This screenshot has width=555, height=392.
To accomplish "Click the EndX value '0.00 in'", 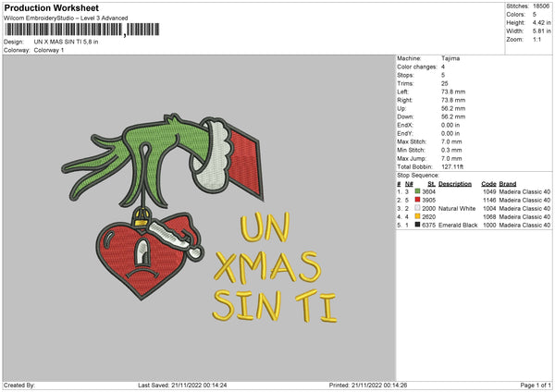I will [450, 125].
